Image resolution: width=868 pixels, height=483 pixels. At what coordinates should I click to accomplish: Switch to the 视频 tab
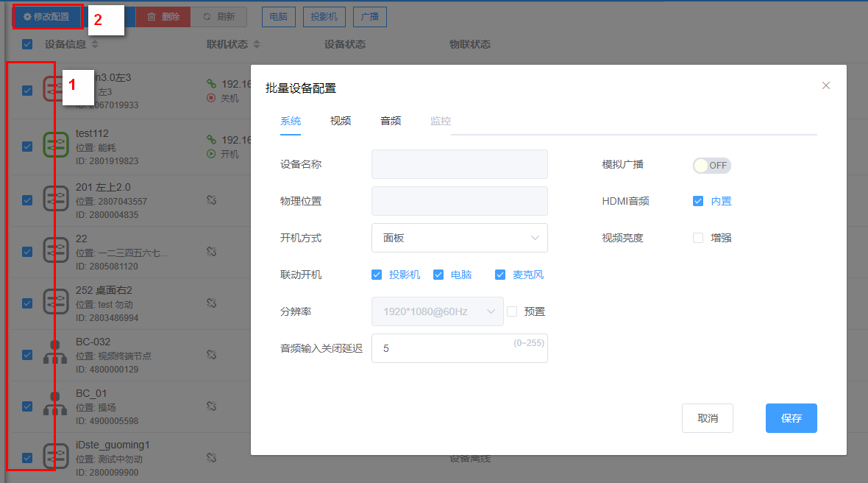click(x=340, y=121)
